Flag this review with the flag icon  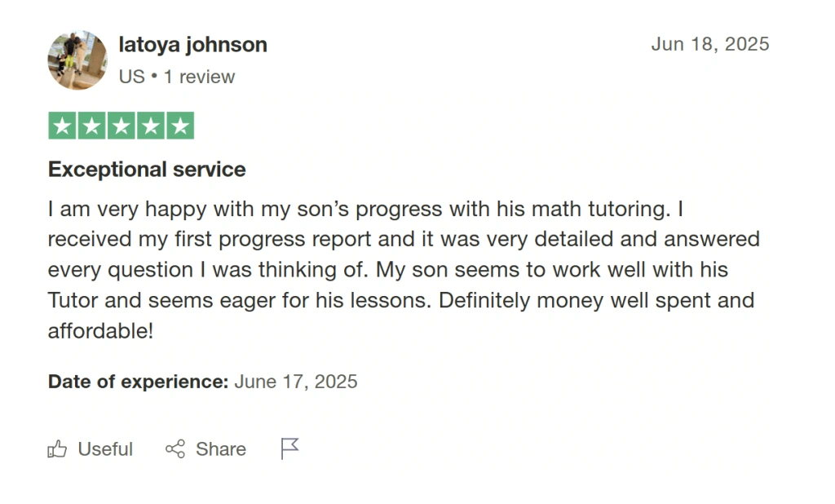tap(289, 449)
